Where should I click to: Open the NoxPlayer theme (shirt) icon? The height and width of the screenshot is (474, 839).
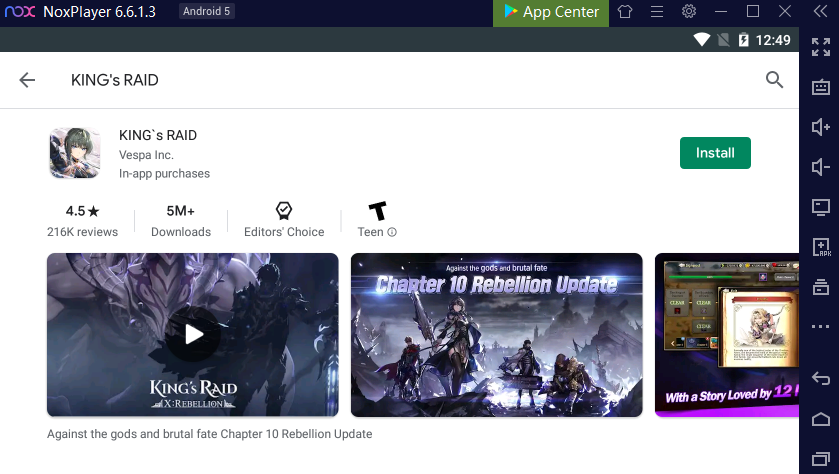pos(625,11)
